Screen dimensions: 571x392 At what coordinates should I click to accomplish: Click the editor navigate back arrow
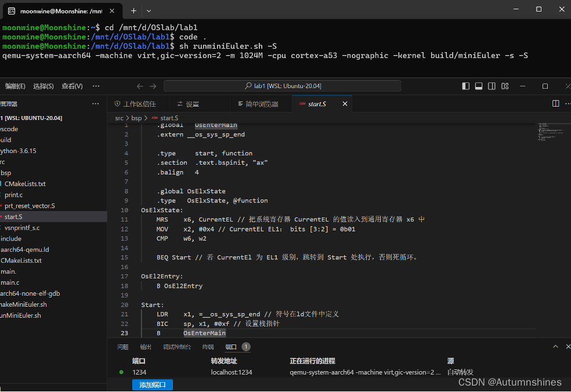[139, 85]
